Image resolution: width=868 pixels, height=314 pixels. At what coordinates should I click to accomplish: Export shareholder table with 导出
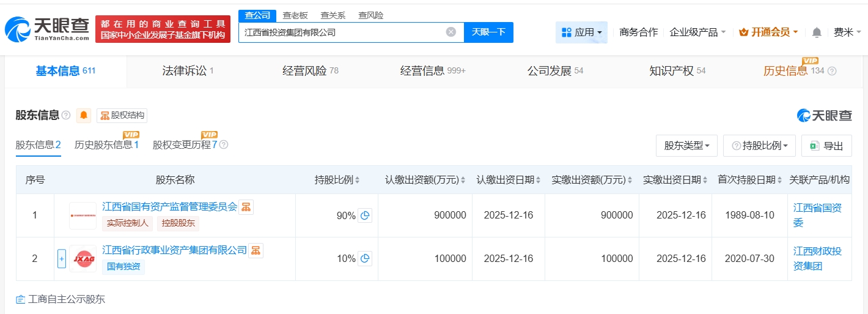pyautogui.click(x=826, y=146)
